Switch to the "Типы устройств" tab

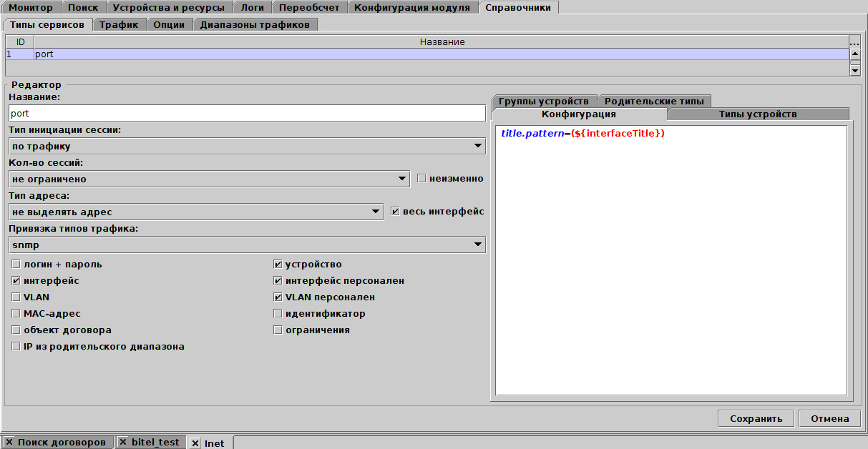click(x=758, y=113)
